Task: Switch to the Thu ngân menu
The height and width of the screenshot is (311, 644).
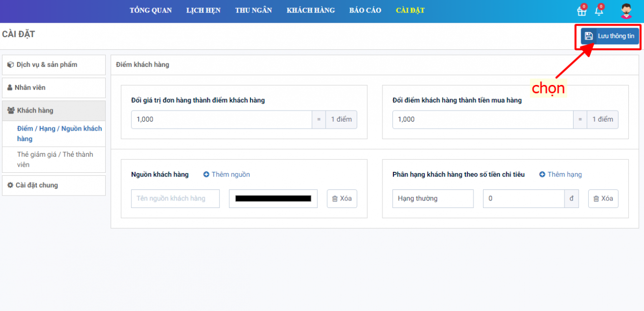Action: tap(254, 11)
